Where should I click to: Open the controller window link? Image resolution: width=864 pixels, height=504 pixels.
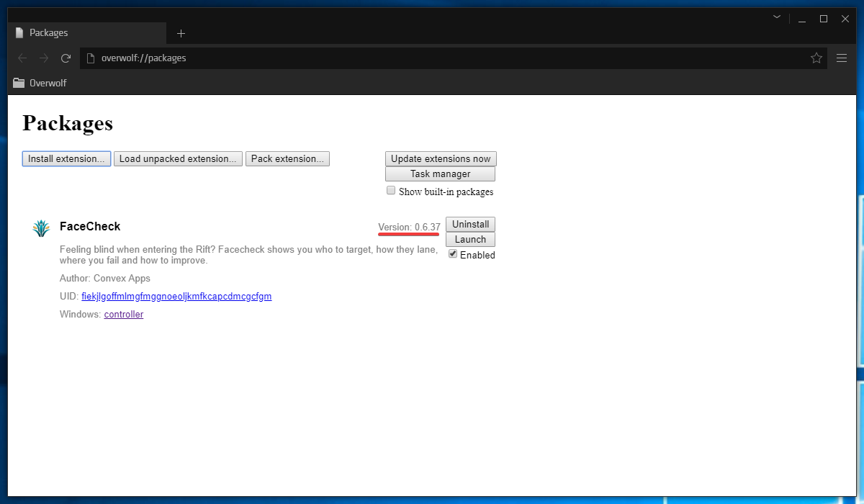click(124, 314)
